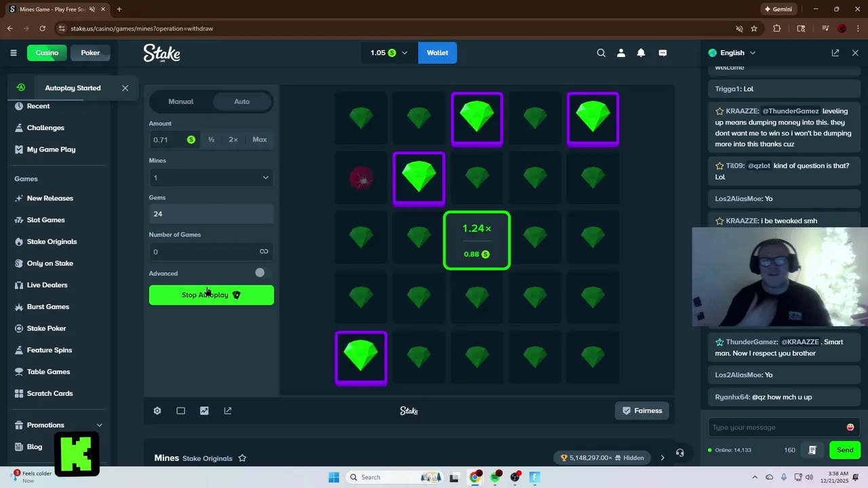The image size is (868, 488).
Task: Dismiss the Autoplay Started notification
Action: click(x=125, y=88)
